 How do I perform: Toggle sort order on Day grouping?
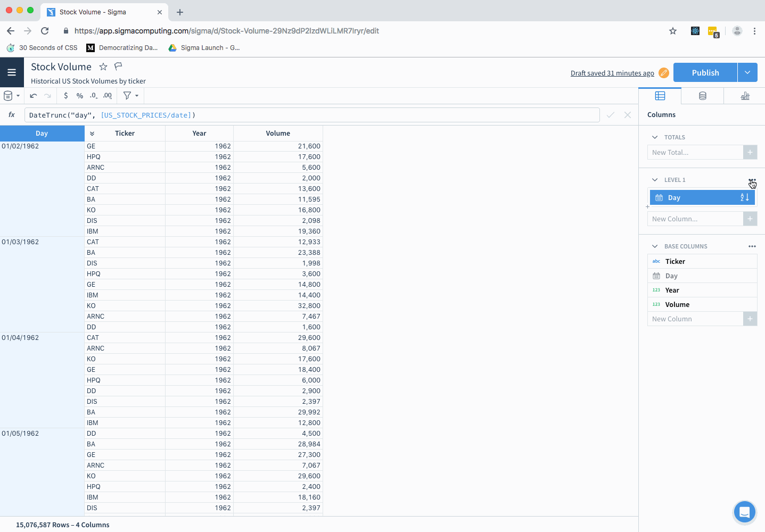coord(745,197)
